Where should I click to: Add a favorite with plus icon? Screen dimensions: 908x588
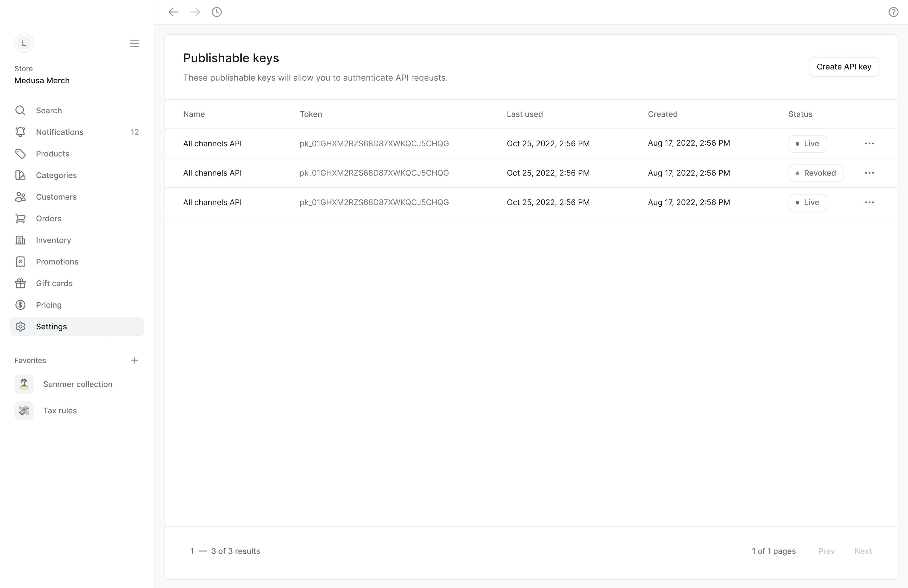(x=134, y=360)
